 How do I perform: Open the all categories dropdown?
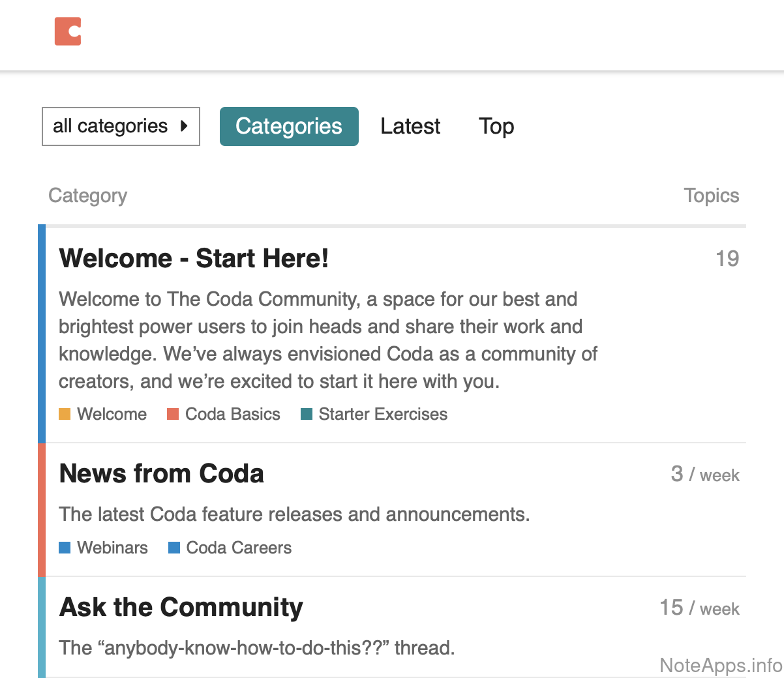[x=111, y=126]
